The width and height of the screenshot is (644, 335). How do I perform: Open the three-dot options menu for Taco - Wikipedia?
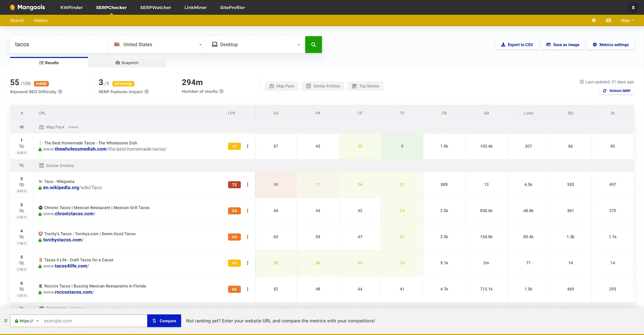pos(248,185)
